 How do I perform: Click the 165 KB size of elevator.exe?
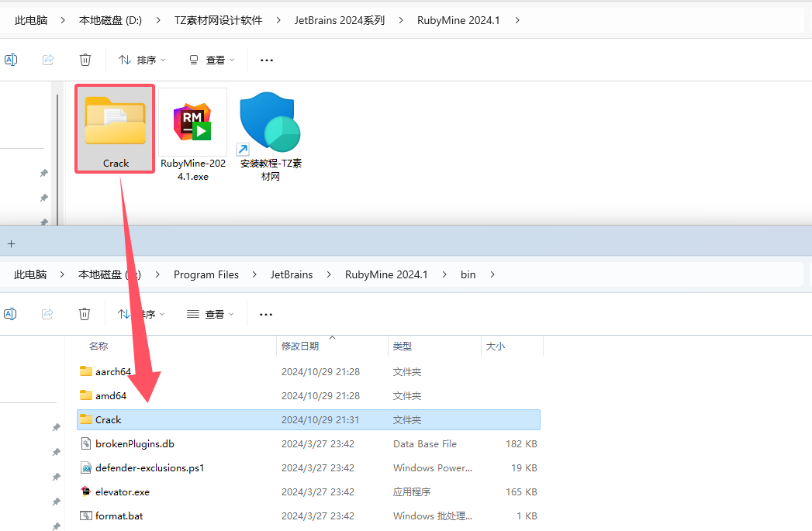click(521, 491)
